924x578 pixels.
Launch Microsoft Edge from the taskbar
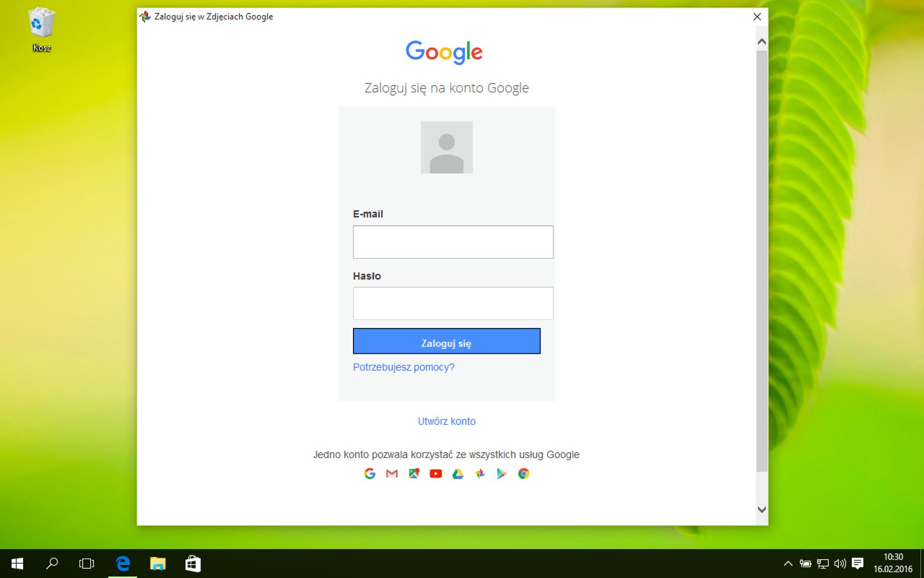(x=123, y=563)
